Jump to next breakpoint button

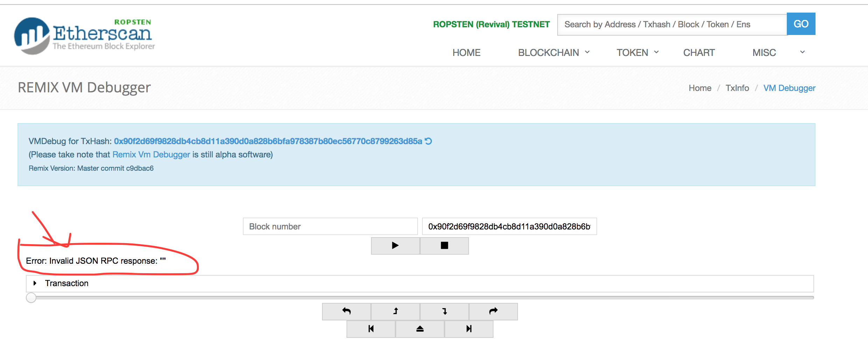click(x=469, y=329)
